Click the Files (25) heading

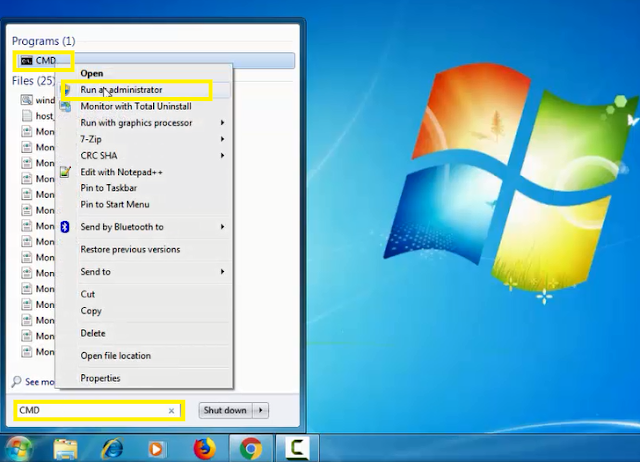(33, 80)
